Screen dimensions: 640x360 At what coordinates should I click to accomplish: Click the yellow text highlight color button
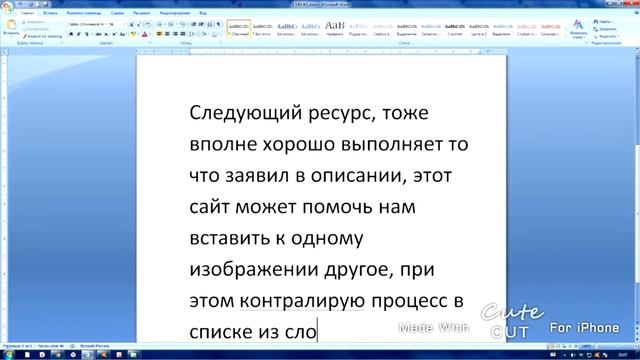[133, 34]
